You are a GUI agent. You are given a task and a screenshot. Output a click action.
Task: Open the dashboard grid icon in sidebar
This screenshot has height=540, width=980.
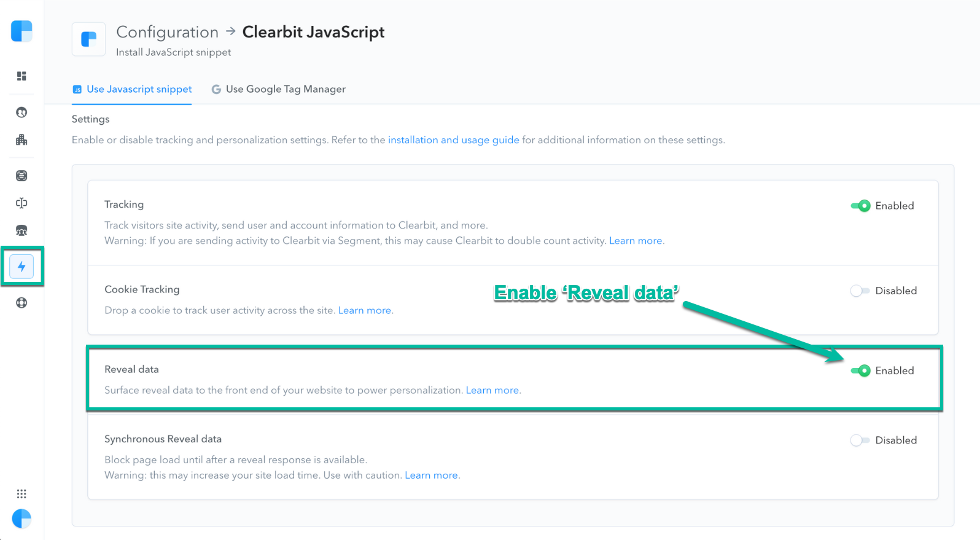point(21,76)
